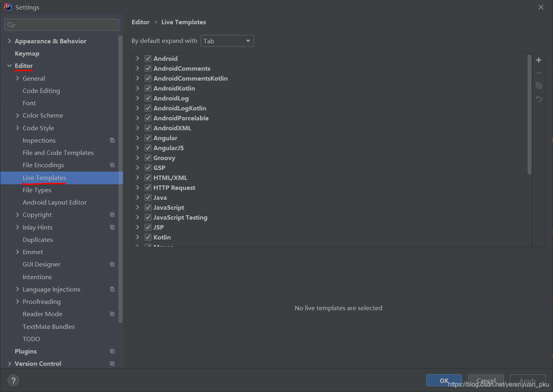The height and width of the screenshot is (392, 553).
Task: Click the duplicate template icon
Action: point(539,86)
